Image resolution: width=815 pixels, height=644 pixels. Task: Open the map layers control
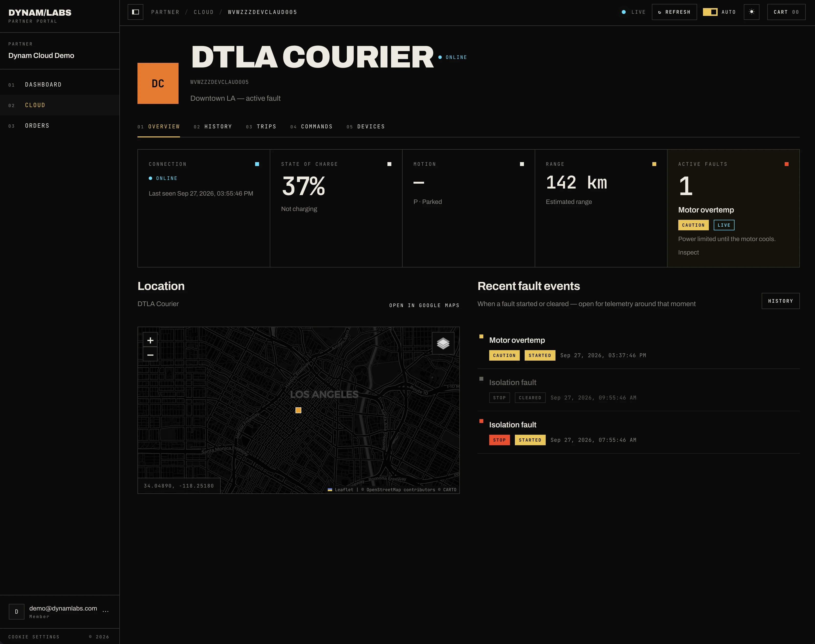coord(443,343)
